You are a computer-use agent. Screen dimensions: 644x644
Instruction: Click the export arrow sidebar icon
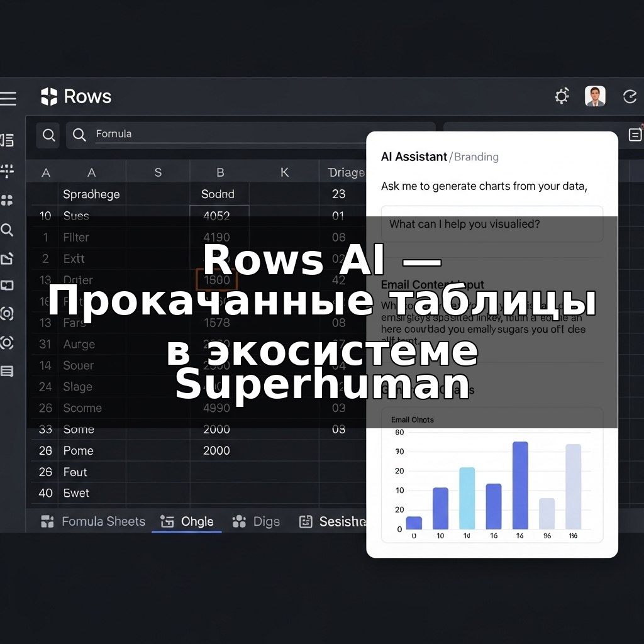(7, 258)
